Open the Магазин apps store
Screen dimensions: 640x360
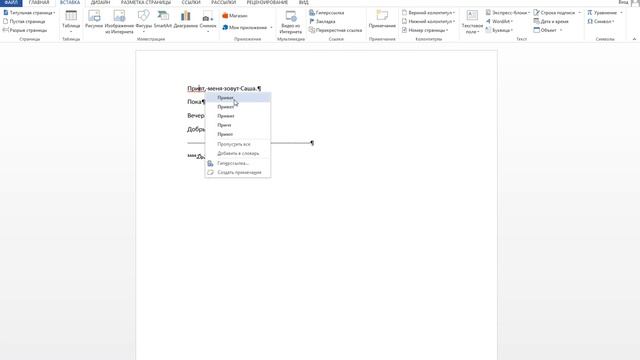click(x=235, y=16)
